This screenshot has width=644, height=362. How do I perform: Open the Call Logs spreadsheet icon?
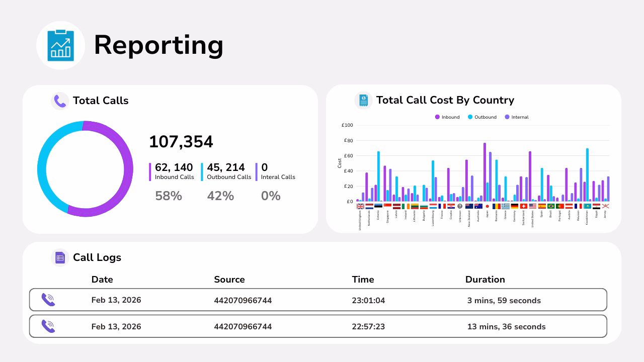pyautogui.click(x=60, y=257)
